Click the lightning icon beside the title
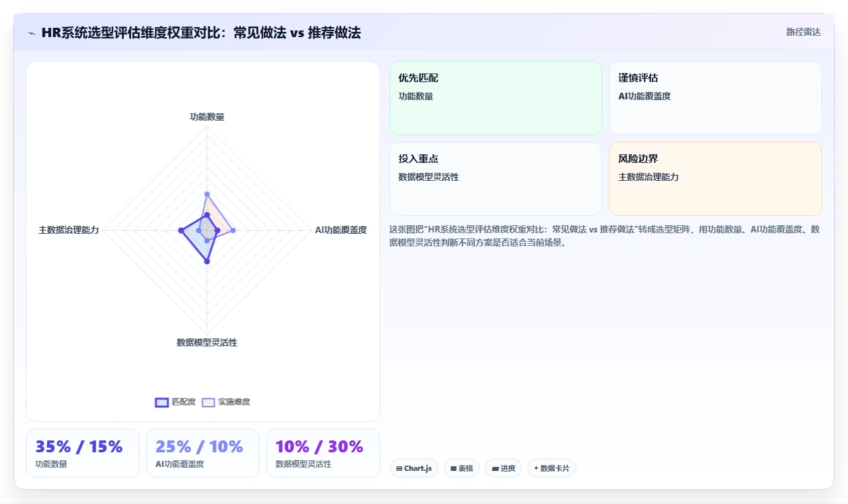This screenshot has width=848, height=504. tap(31, 33)
